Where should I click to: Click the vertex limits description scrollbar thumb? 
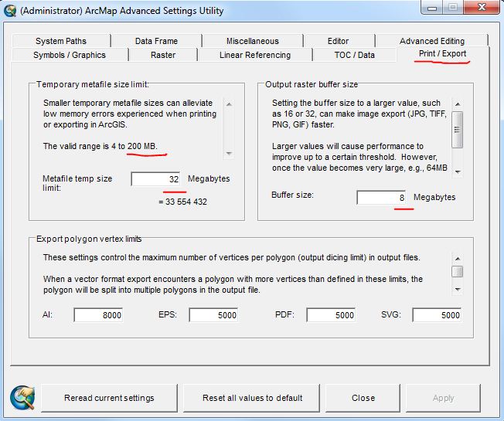[x=458, y=271]
